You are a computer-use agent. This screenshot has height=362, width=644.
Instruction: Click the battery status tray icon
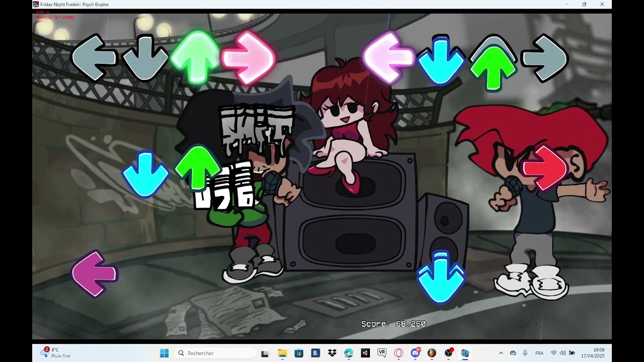point(572,353)
